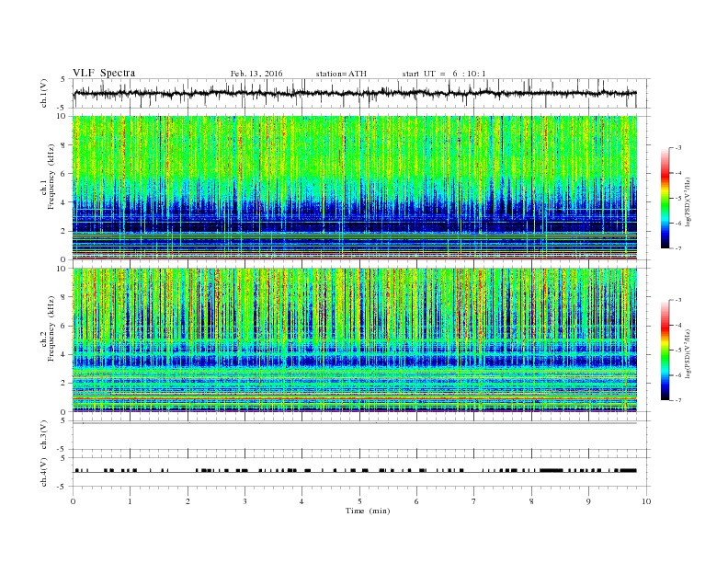
Task: Click the "8" kHz tick of ch.2 spectrogram
Action: [x=64, y=297]
